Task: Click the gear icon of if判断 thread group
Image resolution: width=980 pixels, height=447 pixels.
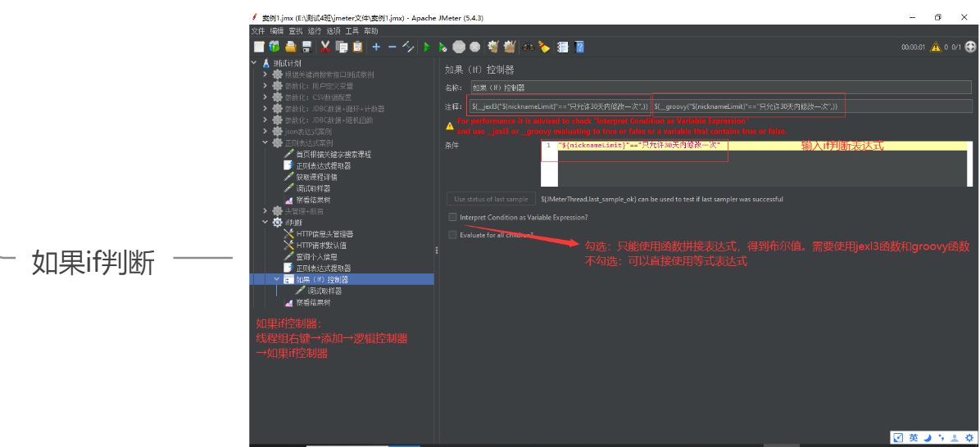Action: point(278,222)
